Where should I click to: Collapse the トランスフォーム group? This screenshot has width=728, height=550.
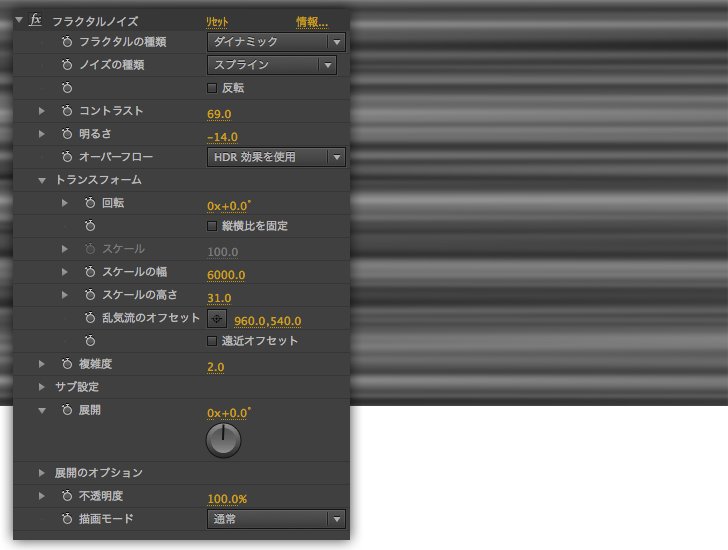coord(42,180)
